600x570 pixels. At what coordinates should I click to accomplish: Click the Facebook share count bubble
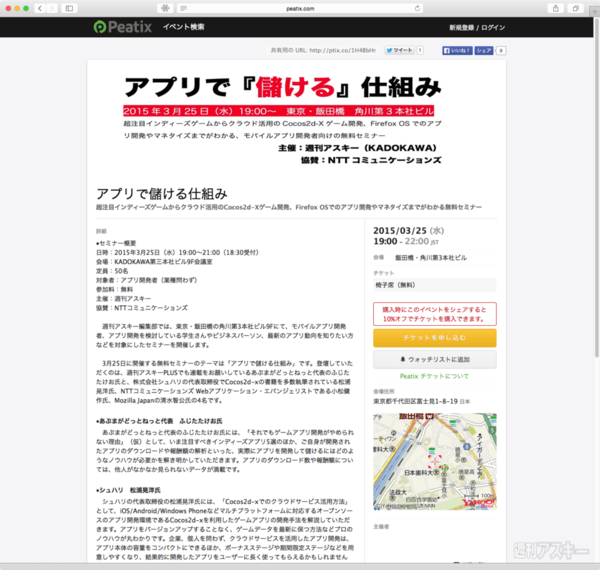[501, 50]
